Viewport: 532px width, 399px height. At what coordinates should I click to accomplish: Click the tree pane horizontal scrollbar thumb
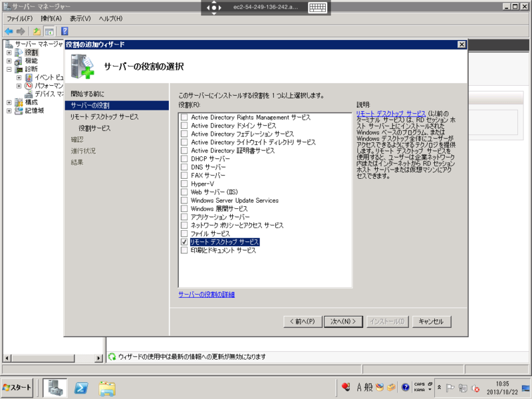click(x=43, y=358)
